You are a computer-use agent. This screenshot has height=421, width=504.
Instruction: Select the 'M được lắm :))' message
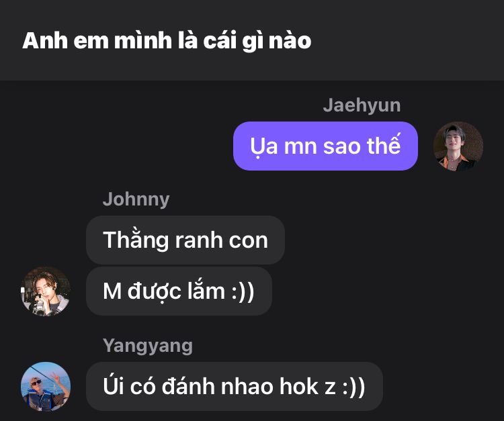click(x=179, y=291)
